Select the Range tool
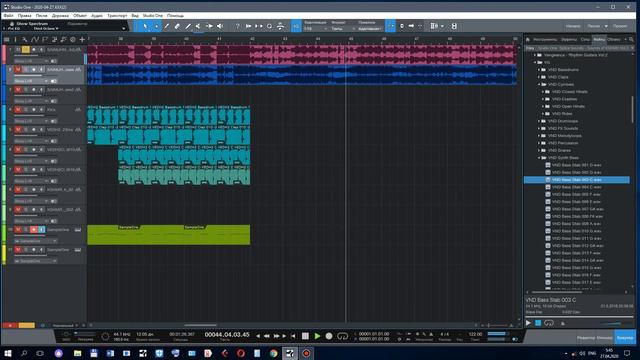The height and width of the screenshot is (360, 640). click(x=156, y=26)
